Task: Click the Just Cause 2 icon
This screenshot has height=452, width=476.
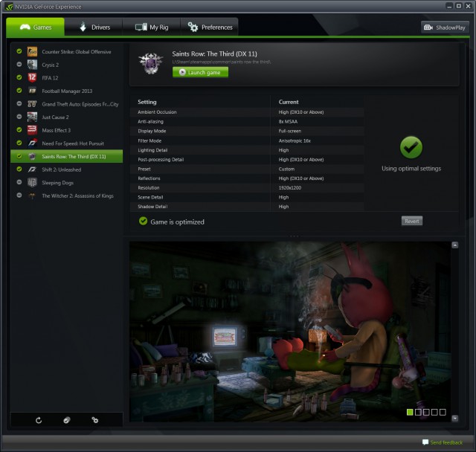Action: [32, 117]
